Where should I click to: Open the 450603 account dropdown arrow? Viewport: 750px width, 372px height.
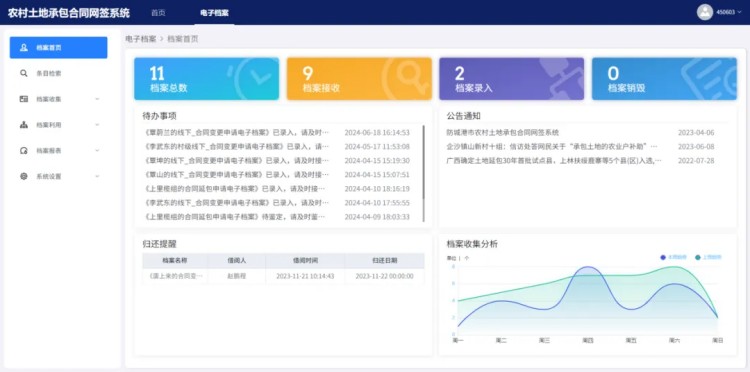(x=740, y=13)
